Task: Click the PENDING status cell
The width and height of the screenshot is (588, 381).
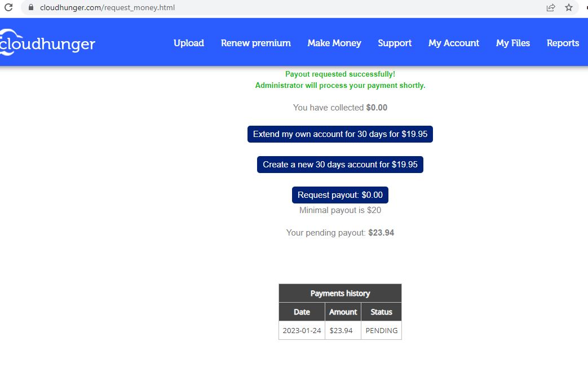Action: pos(381,330)
